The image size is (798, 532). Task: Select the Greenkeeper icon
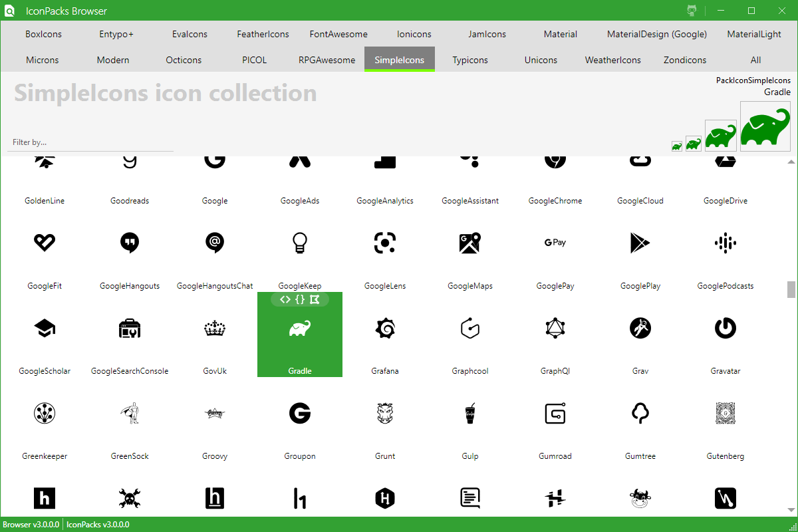tap(45, 414)
